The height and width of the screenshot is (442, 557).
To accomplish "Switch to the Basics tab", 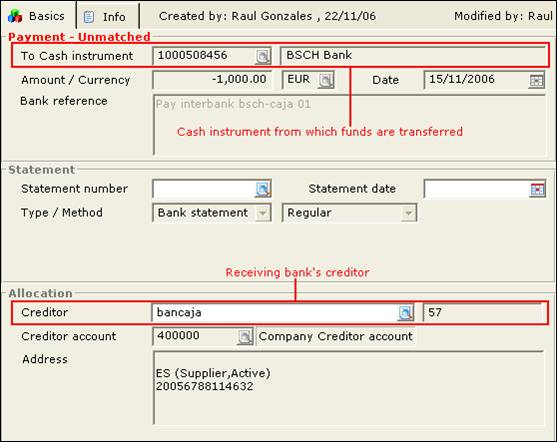I will click(38, 16).
